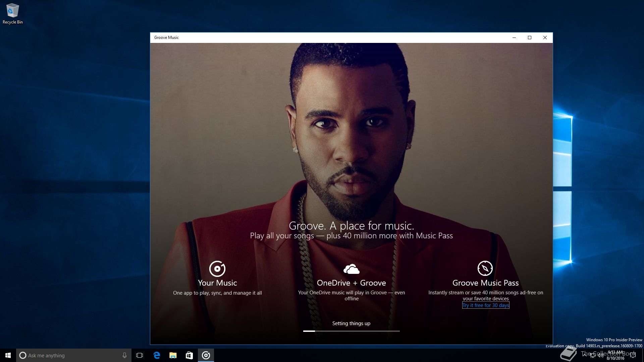Select the Recycle Bin desktop icon

point(13,14)
